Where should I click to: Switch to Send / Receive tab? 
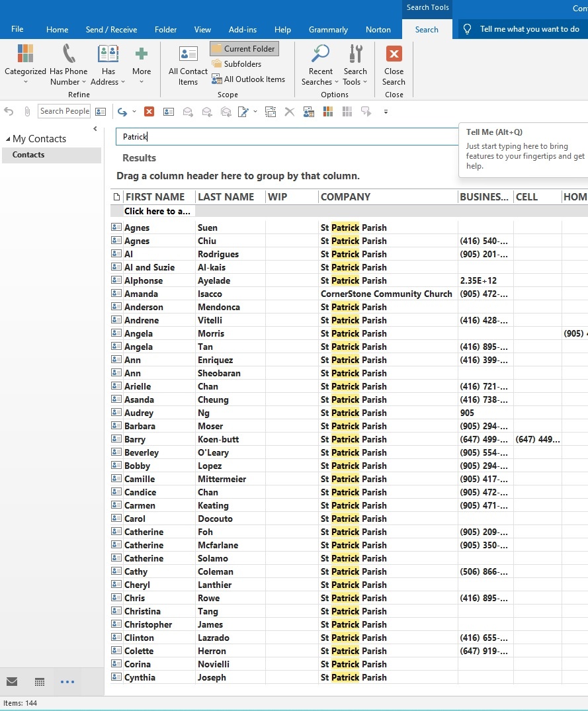click(111, 30)
